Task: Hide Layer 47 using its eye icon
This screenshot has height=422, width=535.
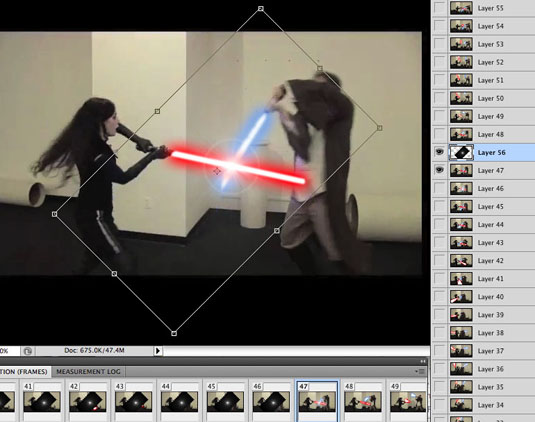Action: pos(439,170)
